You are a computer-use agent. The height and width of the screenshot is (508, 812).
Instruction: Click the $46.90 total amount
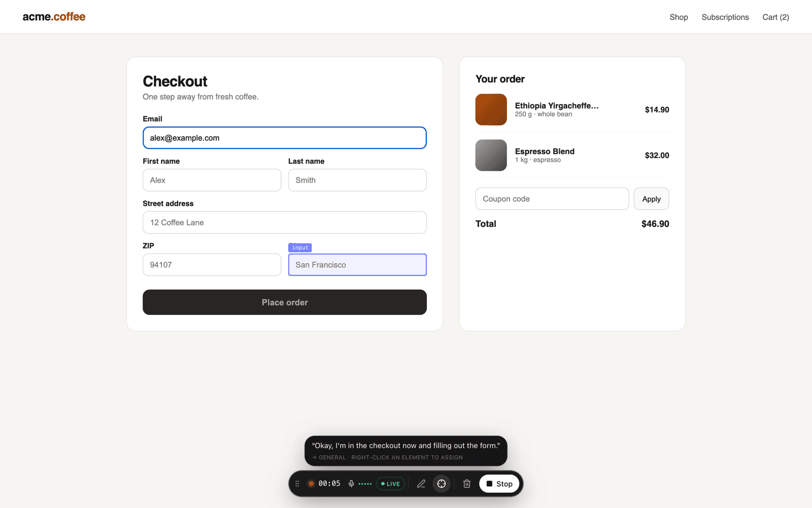[x=655, y=224]
